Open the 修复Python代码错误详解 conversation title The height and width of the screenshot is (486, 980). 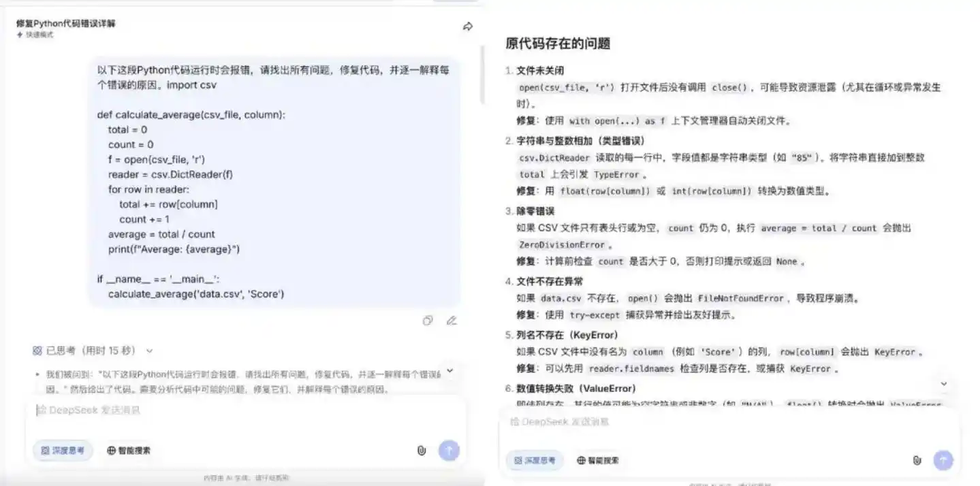click(66, 23)
